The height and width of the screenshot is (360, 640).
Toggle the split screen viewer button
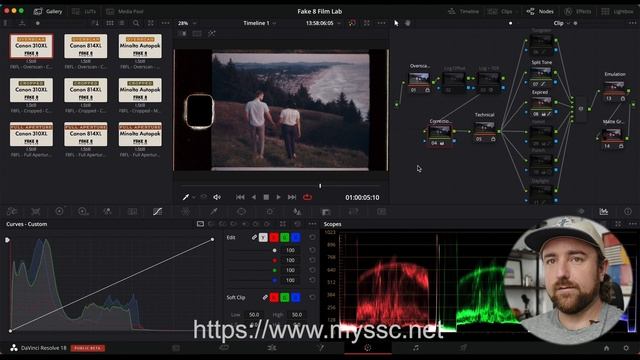coord(197,34)
